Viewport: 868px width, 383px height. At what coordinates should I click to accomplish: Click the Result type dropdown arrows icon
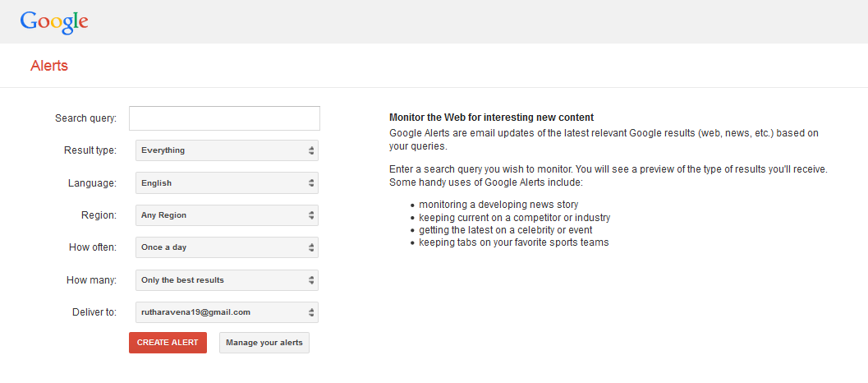click(x=311, y=150)
